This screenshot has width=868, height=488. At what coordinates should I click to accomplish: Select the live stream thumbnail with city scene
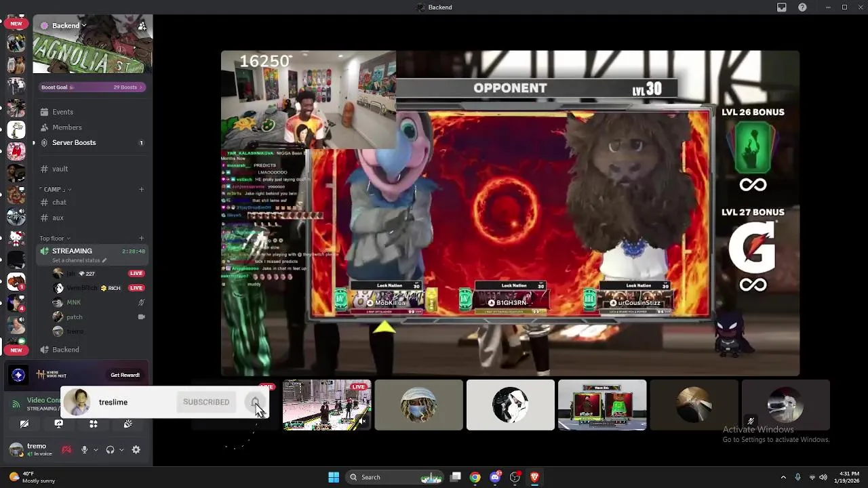click(x=327, y=405)
